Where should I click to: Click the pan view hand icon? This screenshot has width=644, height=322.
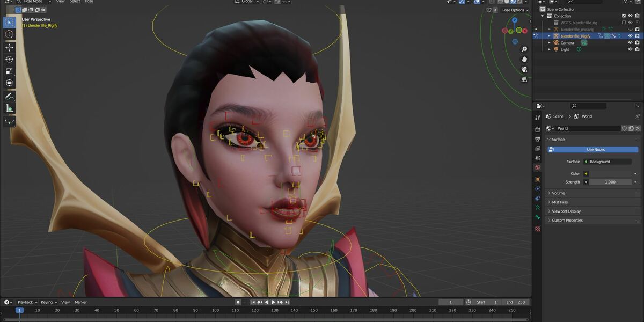click(524, 59)
